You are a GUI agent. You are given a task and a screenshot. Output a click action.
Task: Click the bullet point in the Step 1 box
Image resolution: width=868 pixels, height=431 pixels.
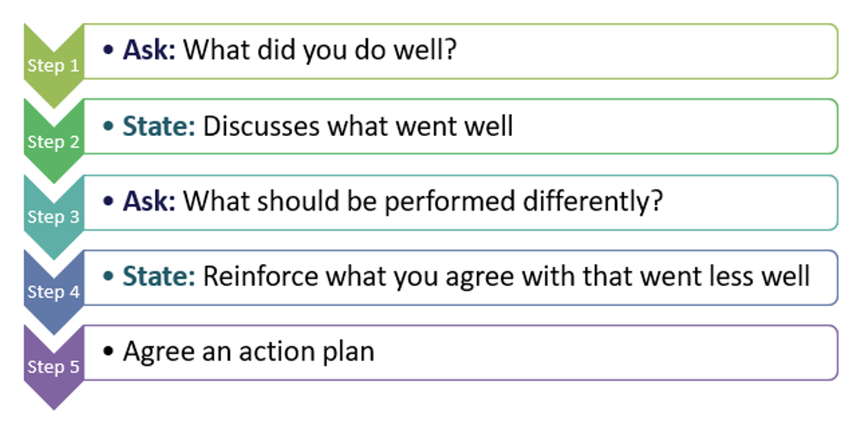coord(108,50)
